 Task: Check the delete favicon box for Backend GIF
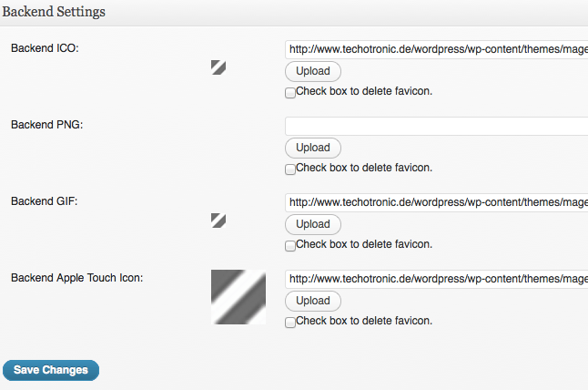click(x=289, y=246)
